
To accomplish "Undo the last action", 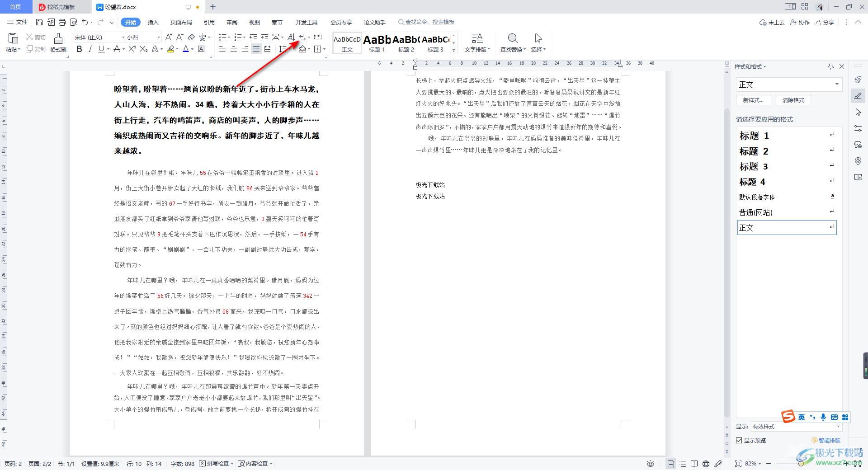I will [85, 22].
